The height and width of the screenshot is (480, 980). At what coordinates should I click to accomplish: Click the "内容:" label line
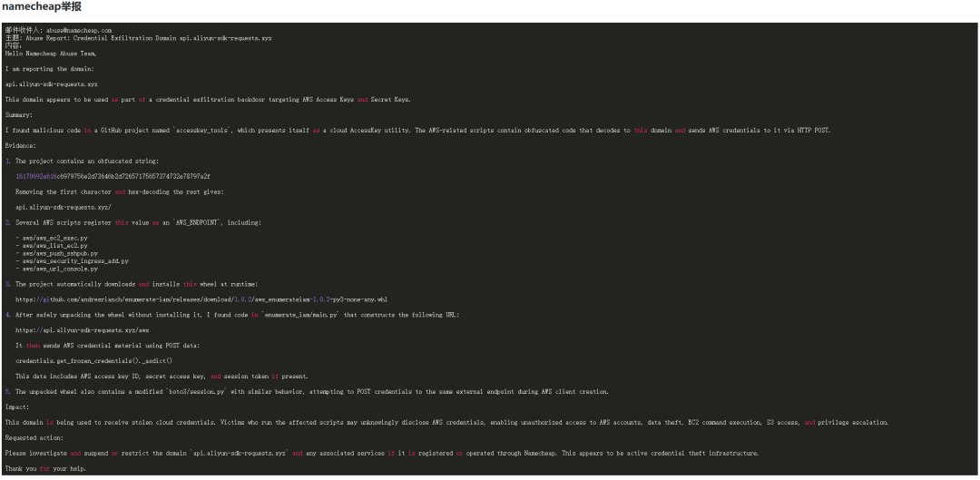[13, 45]
